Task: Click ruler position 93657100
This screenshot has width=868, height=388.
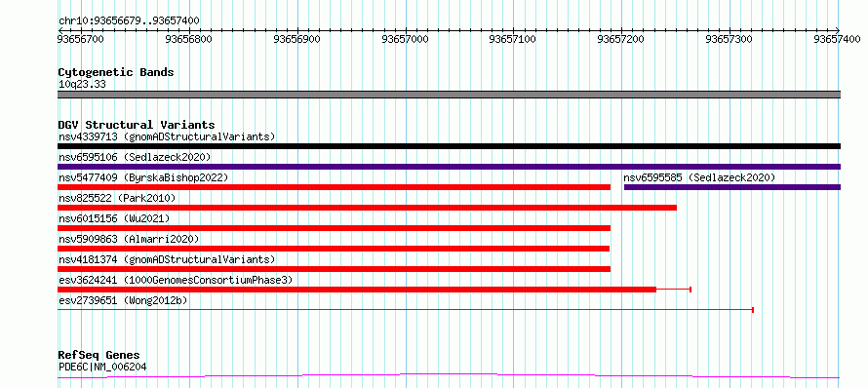Action: point(513,39)
